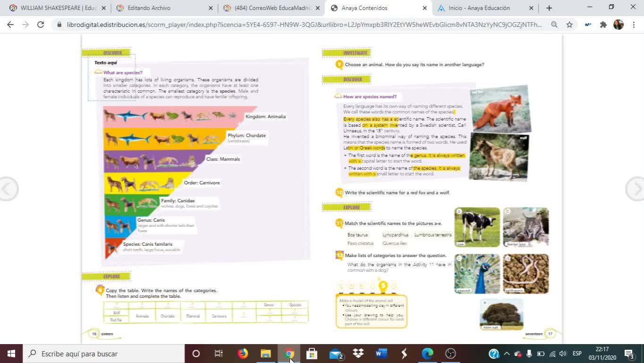Click the activity 9 badge
The width and height of the screenshot is (644, 363).
(x=339, y=65)
